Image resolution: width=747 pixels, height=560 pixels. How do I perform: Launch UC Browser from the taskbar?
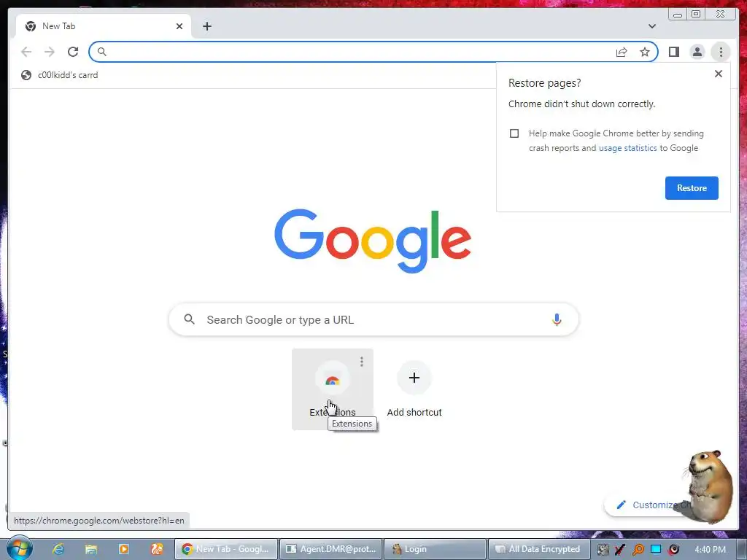(x=157, y=549)
